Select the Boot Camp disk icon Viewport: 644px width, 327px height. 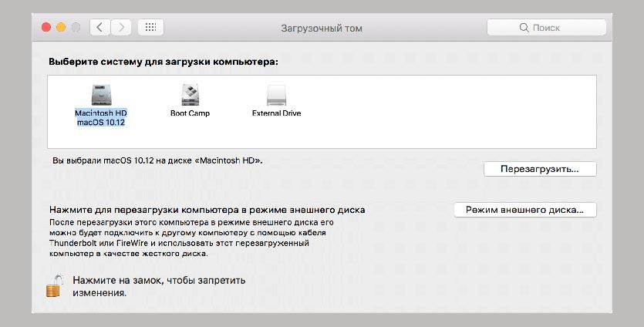[x=191, y=95]
